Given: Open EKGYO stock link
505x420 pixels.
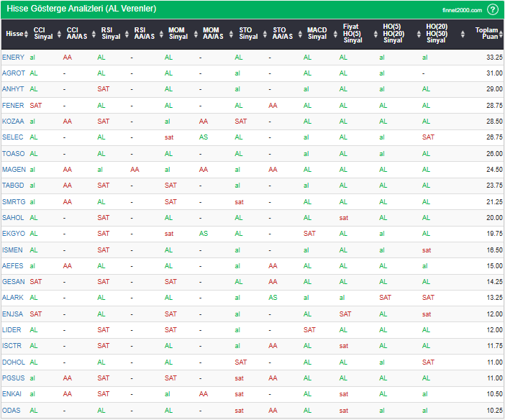Looking at the screenshot, I should pos(14,234).
